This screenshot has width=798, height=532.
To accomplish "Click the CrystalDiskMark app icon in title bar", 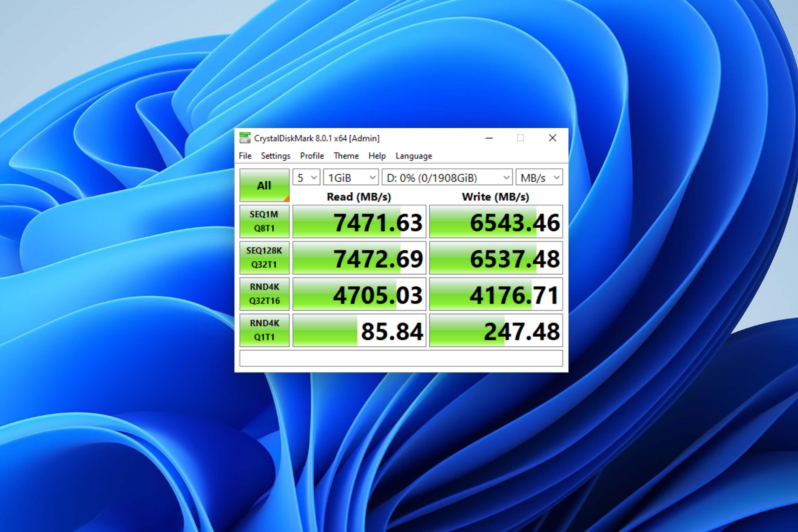I will [245, 138].
